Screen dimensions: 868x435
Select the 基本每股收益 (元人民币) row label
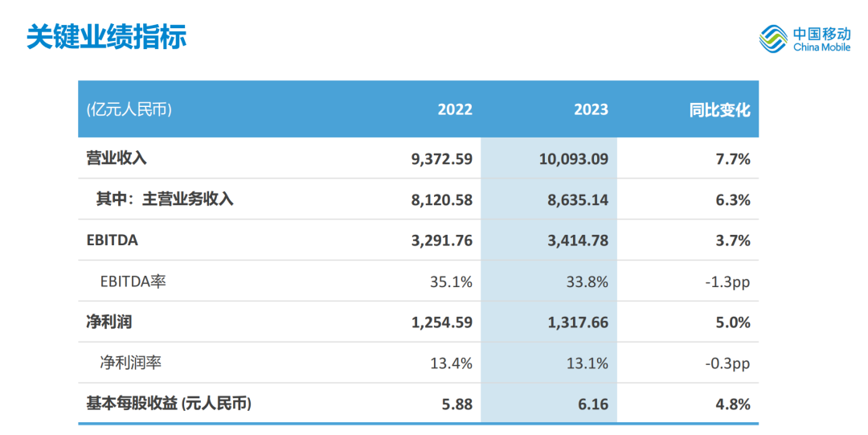point(169,404)
